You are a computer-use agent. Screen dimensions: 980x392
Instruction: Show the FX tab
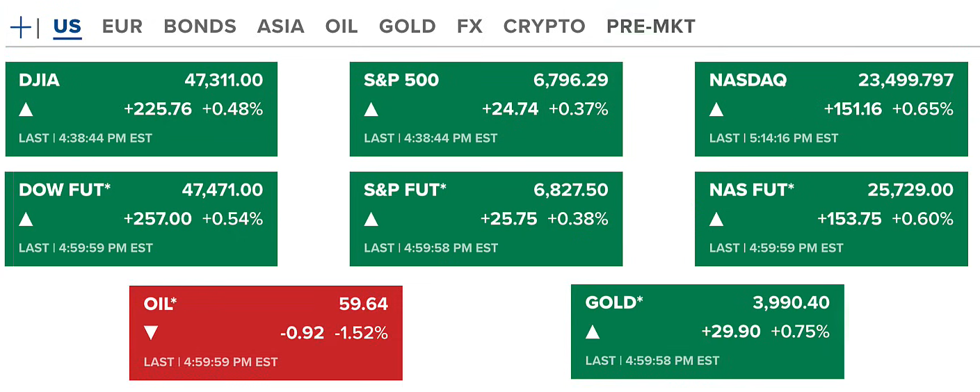click(469, 26)
